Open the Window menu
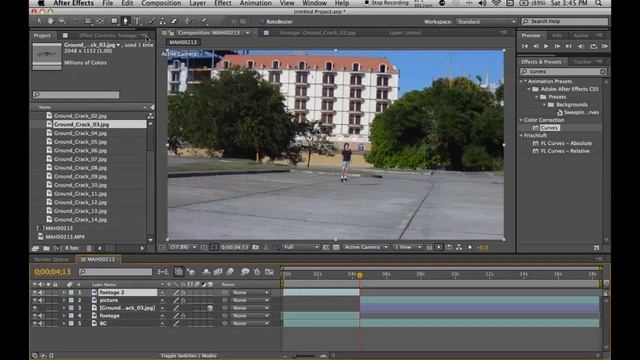 coord(314,3)
